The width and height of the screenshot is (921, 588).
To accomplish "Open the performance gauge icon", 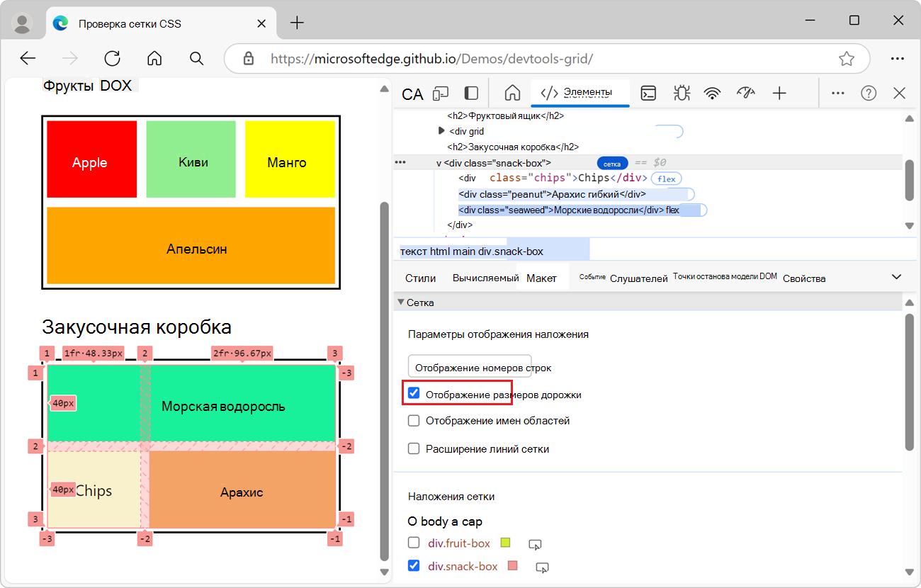I will pos(745,93).
